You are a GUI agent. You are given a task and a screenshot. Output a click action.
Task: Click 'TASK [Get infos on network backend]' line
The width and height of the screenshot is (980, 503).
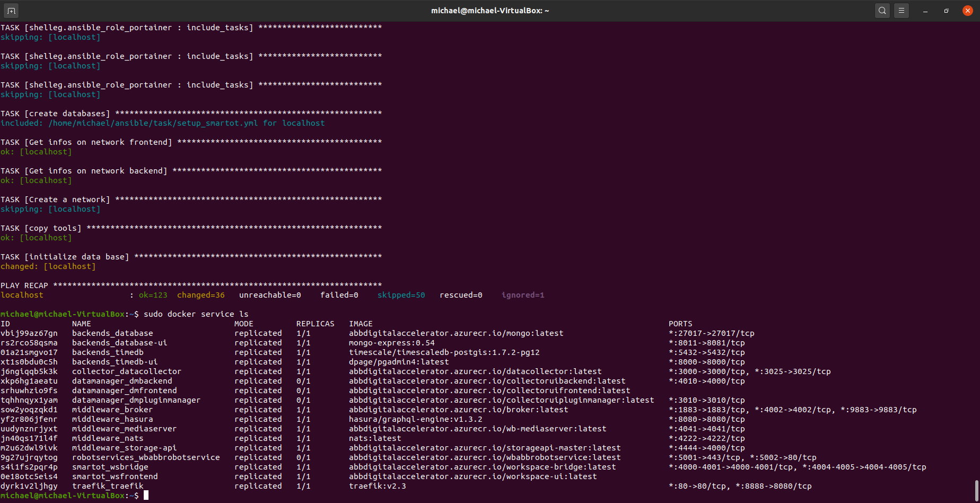point(191,171)
